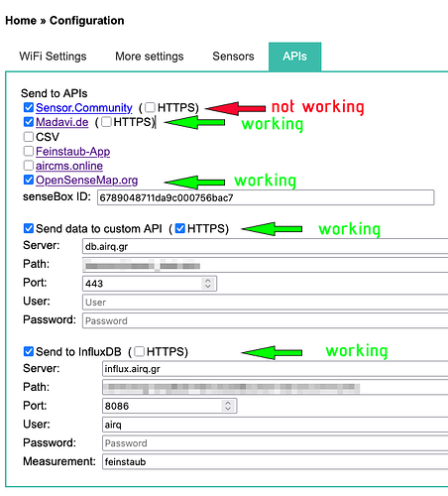Enable HTTPS for Madavi.de
The image size is (448, 496).
(x=106, y=122)
